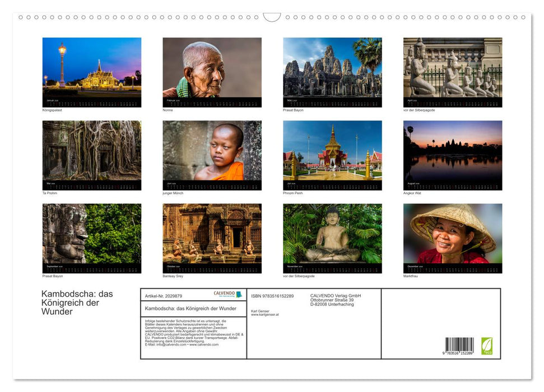Select the Nonne portrait thumbnail
This screenshot has height=392, width=544.
pyautogui.click(x=212, y=68)
